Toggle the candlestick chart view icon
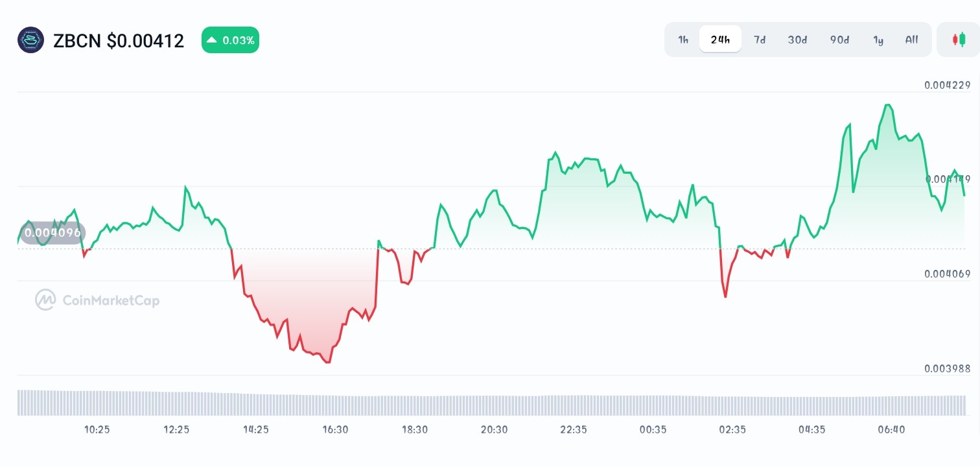 pyautogui.click(x=958, y=40)
